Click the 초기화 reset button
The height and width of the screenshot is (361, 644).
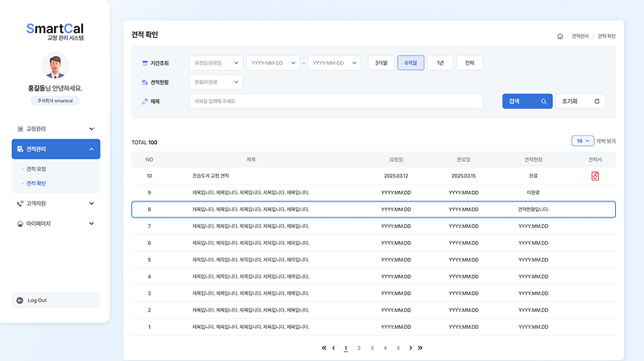tap(580, 102)
